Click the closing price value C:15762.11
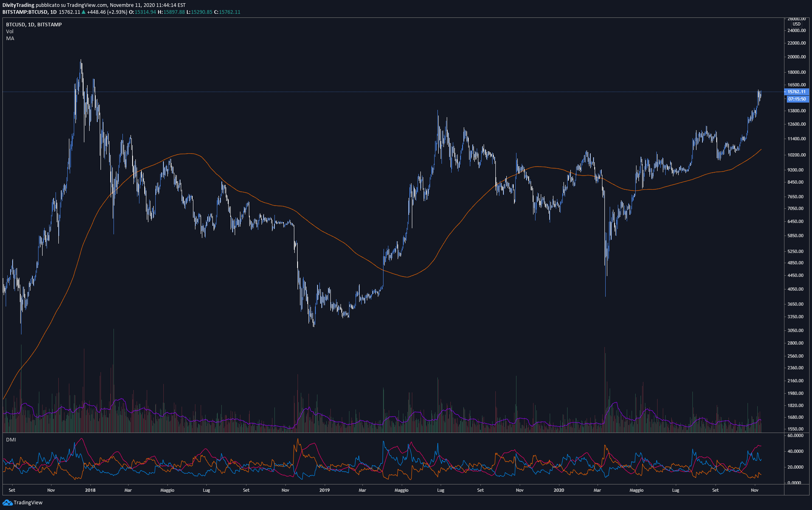This screenshot has height=510, width=812. click(227, 12)
